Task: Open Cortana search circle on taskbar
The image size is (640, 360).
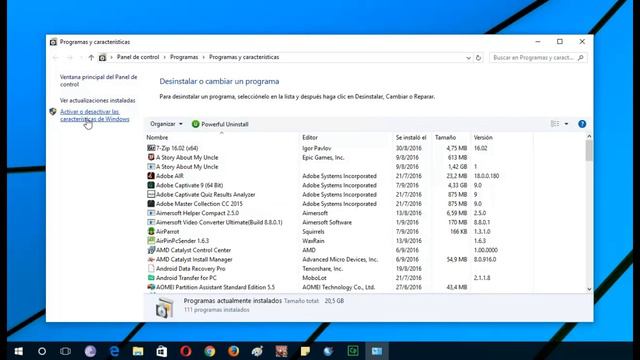Action: [42, 351]
